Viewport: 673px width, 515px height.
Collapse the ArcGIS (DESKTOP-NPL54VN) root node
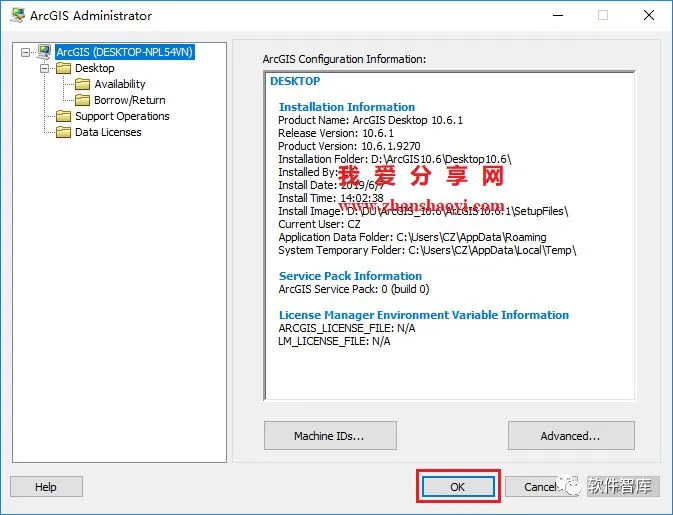26,52
